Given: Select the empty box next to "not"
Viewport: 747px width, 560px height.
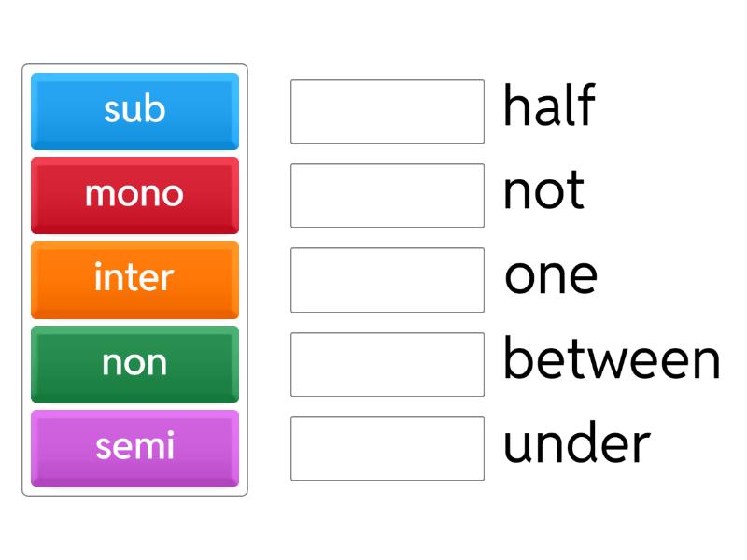Looking at the screenshot, I should 387,195.
